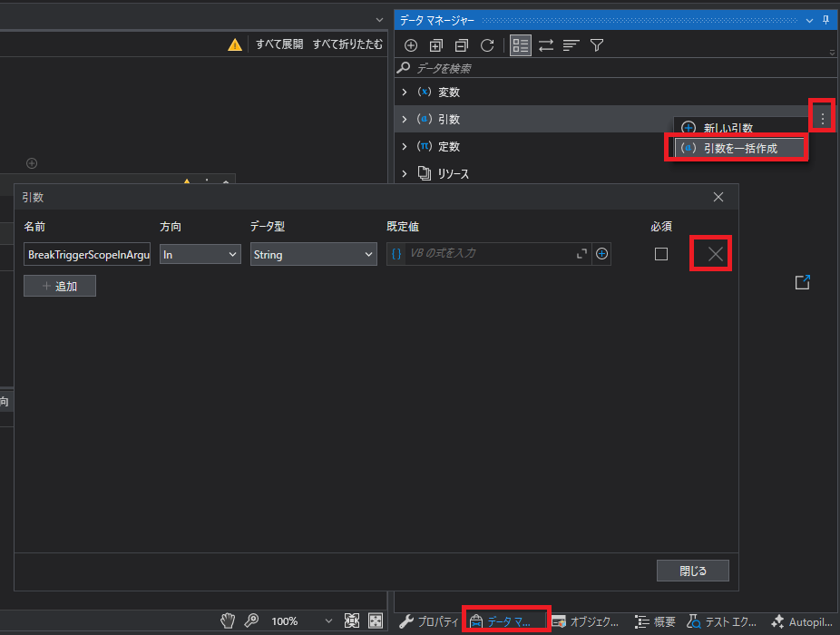Viewport: 840px width, 635px height.
Task: Click the expression braces icon in 既定値 field
Action: tap(396, 253)
